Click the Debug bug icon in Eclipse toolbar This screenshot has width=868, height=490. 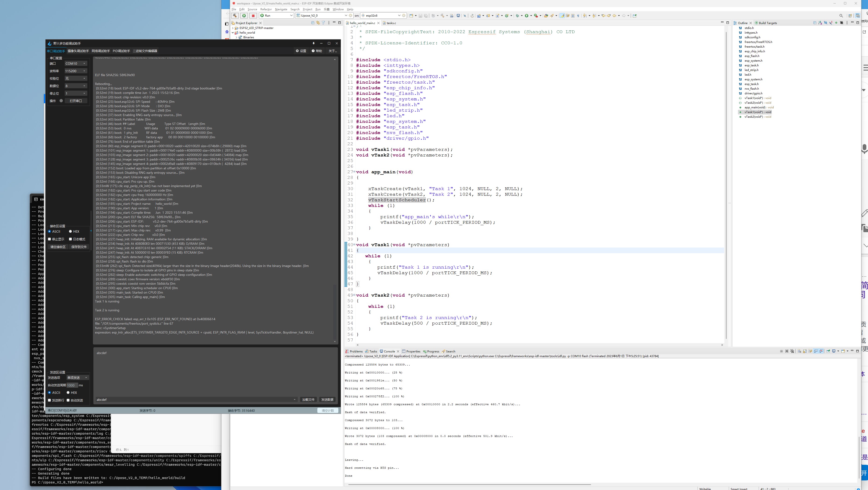tap(517, 15)
